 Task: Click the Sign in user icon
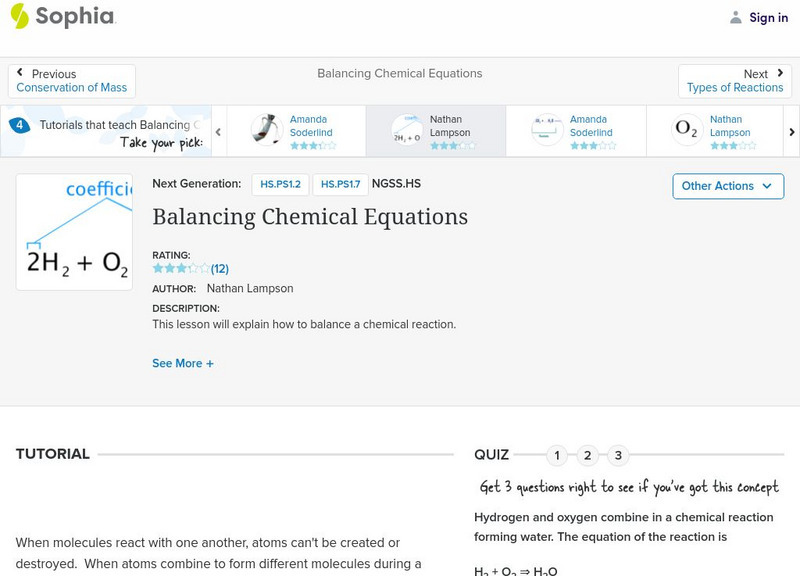click(736, 17)
